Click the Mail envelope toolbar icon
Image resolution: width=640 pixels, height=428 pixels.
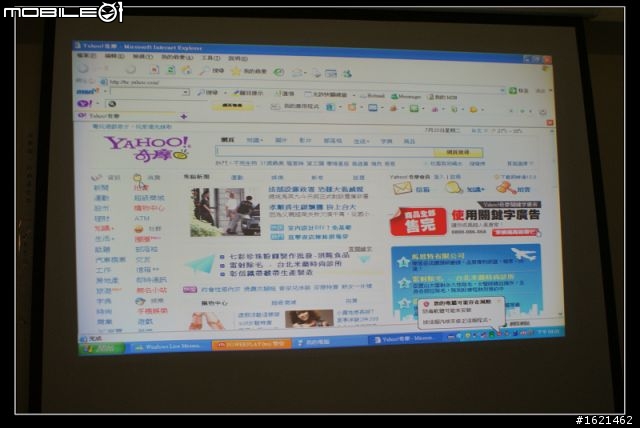click(297, 73)
